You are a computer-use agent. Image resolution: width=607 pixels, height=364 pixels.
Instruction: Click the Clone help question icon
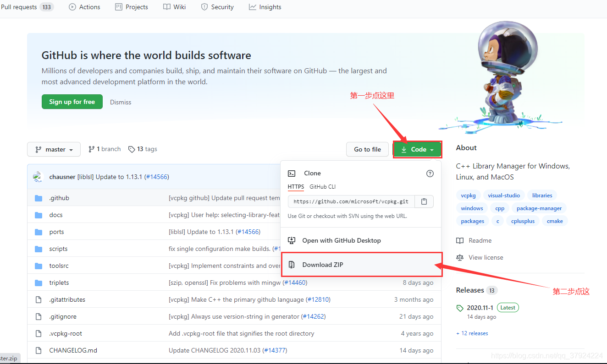coord(430,173)
